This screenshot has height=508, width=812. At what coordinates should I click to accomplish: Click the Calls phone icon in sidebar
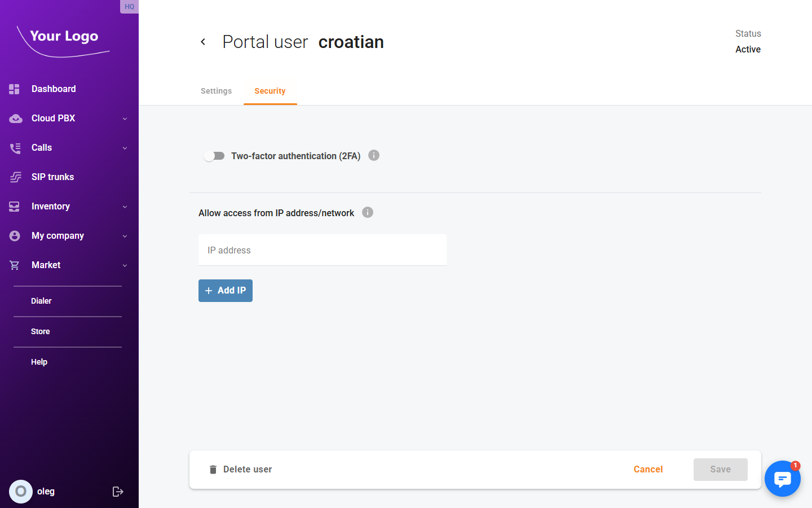coord(14,147)
